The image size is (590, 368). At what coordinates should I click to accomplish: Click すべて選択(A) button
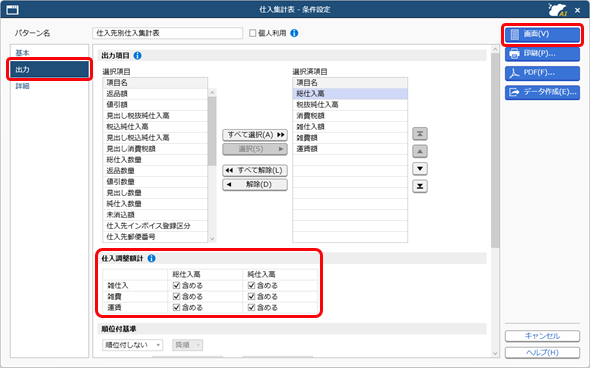coord(255,135)
